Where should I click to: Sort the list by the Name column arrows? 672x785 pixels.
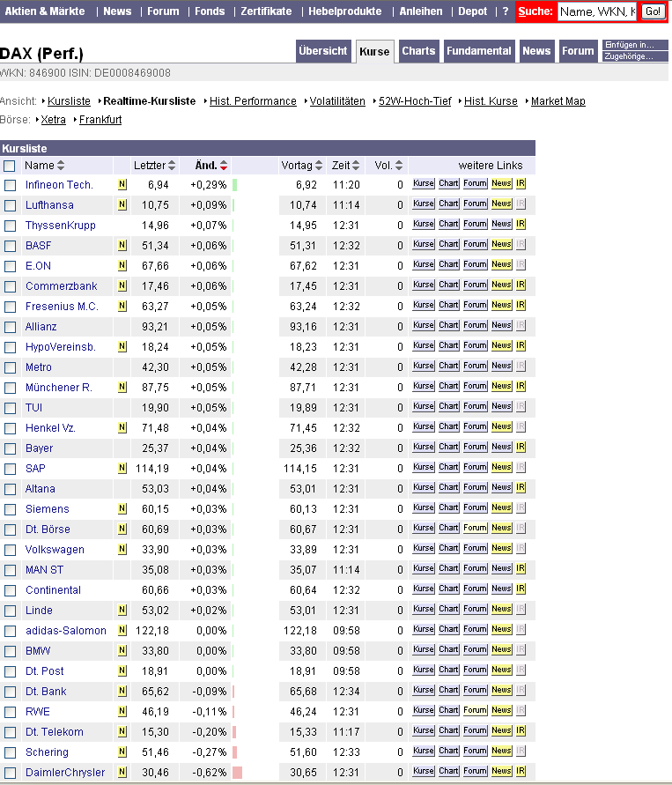61,166
